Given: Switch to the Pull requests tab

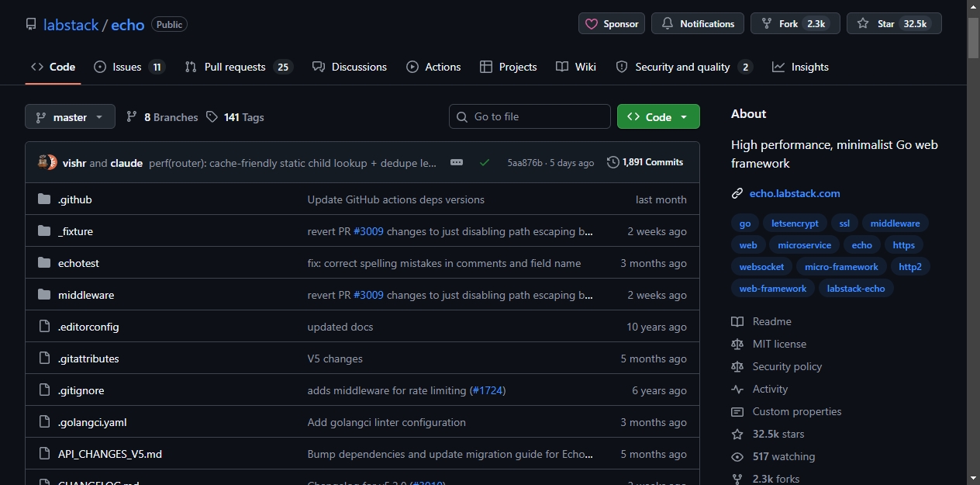Looking at the screenshot, I should click(x=239, y=67).
